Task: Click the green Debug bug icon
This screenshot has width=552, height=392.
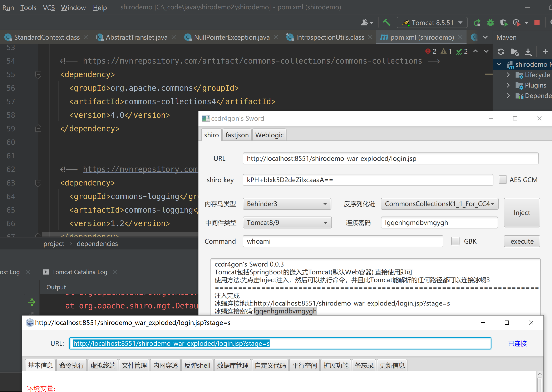Action: (x=490, y=23)
